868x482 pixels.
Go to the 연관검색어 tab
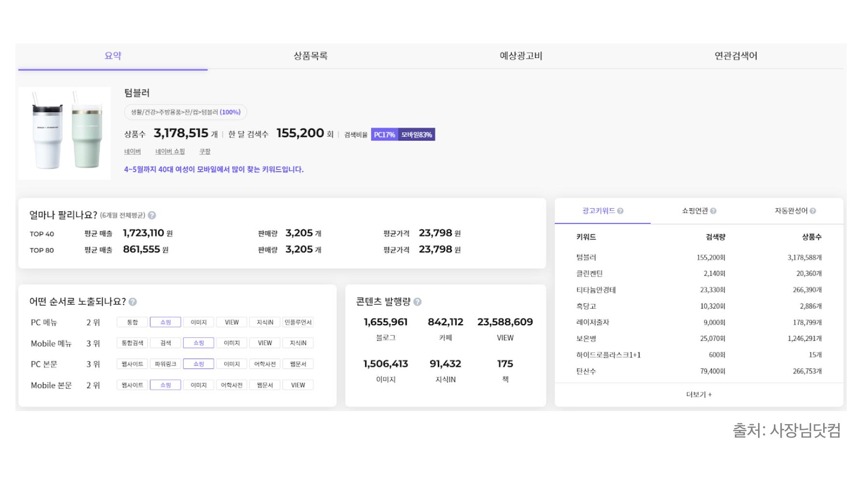735,56
